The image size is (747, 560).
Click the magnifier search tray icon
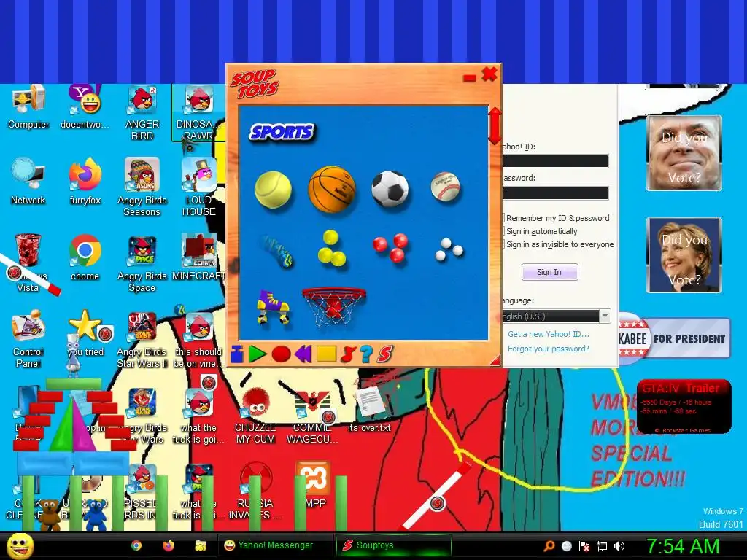click(x=549, y=546)
